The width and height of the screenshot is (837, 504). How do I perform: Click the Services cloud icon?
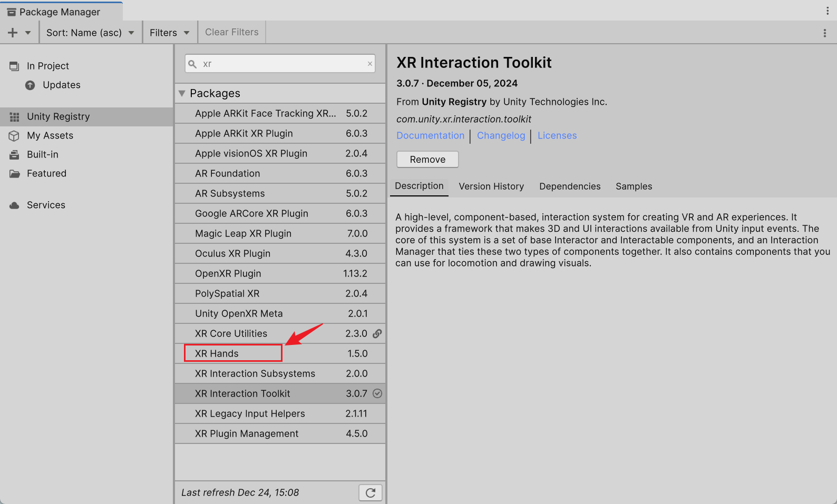tap(14, 205)
